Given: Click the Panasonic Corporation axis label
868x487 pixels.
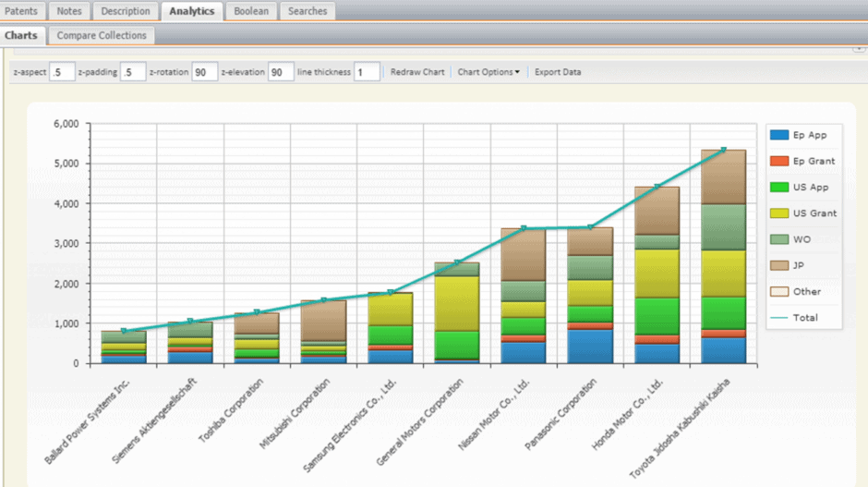Looking at the screenshot, I should tap(561, 414).
